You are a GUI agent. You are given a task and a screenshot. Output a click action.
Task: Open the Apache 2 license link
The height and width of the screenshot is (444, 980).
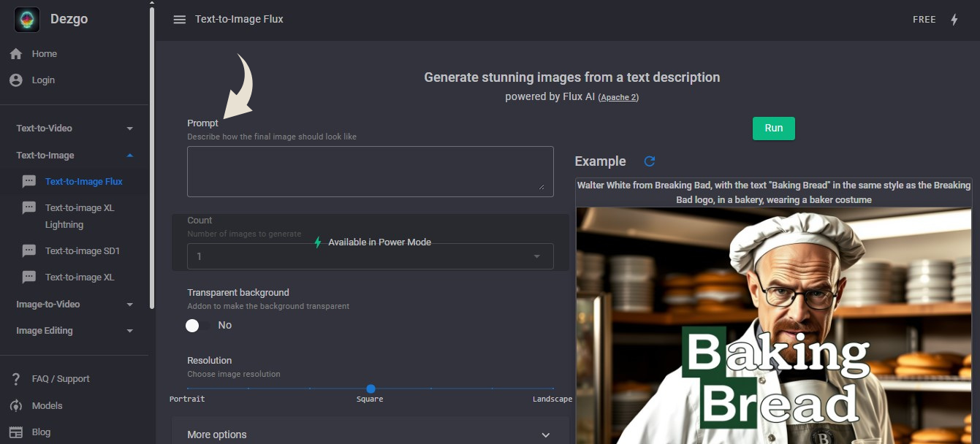click(x=618, y=97)
